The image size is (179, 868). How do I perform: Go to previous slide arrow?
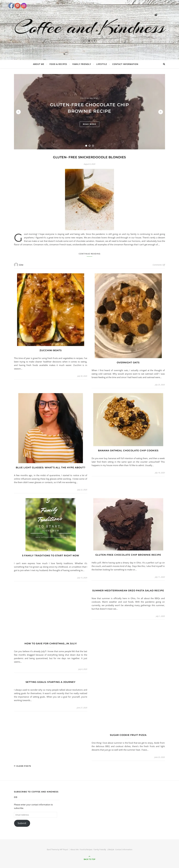click(18, 112)
